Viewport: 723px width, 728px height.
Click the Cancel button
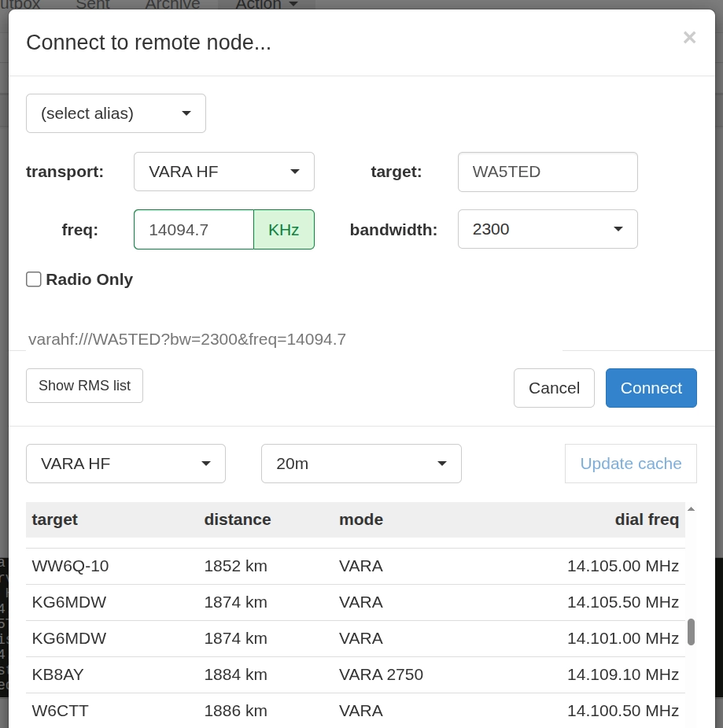click(554, 388)
